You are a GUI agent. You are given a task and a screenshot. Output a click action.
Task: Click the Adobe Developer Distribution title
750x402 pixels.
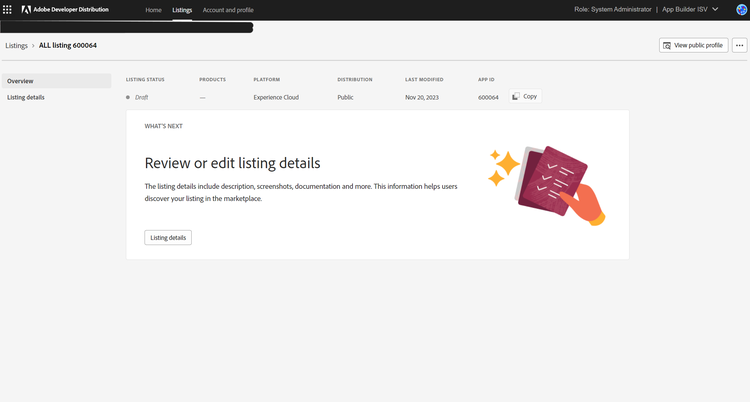[x=71, y=10]
